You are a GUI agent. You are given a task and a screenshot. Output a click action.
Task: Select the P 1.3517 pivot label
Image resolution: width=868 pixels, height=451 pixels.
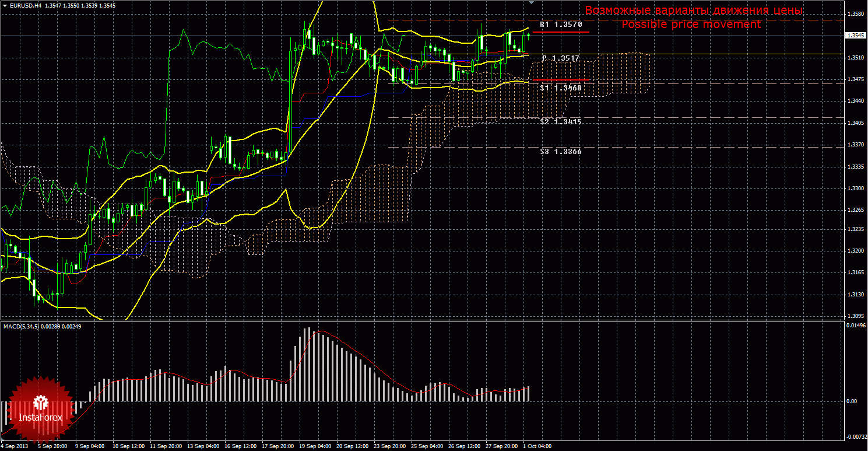(x=560, y=58)
